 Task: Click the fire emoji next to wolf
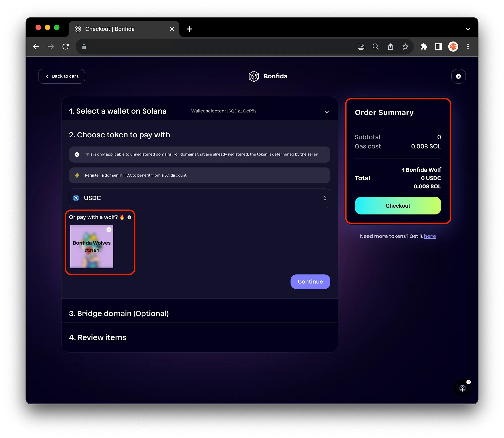point(122,217)
